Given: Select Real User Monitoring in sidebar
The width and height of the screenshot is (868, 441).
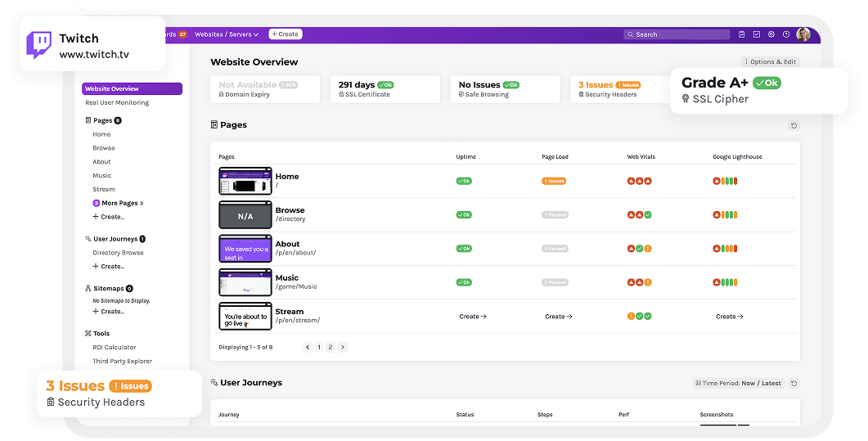Looking at the screenshot, I should [117, 103].
